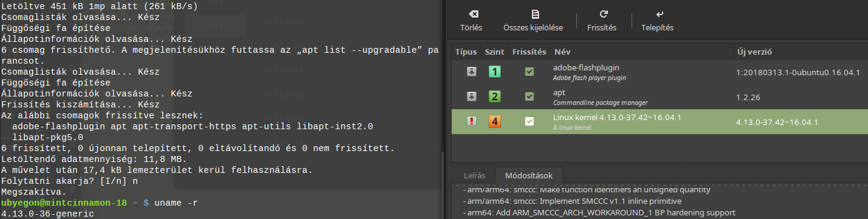Sort updates by the Szint column header
The height and width of the screenshot is (219, 868).
tap(495, 52)
